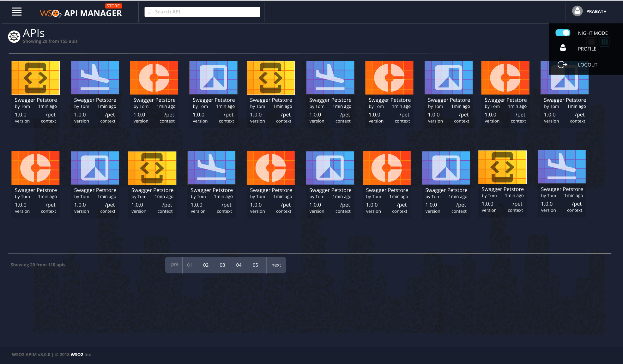Go to pagination page 05
623x364 pixels.
(x=255, y=265)
